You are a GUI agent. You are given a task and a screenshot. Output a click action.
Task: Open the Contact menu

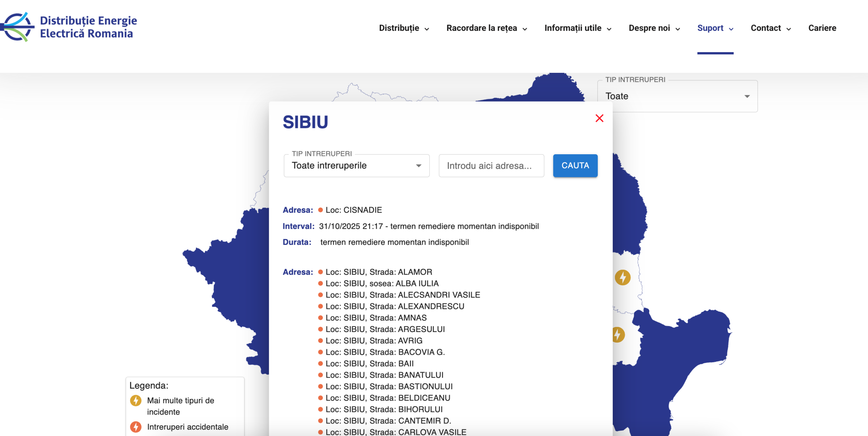coord(771,28)
